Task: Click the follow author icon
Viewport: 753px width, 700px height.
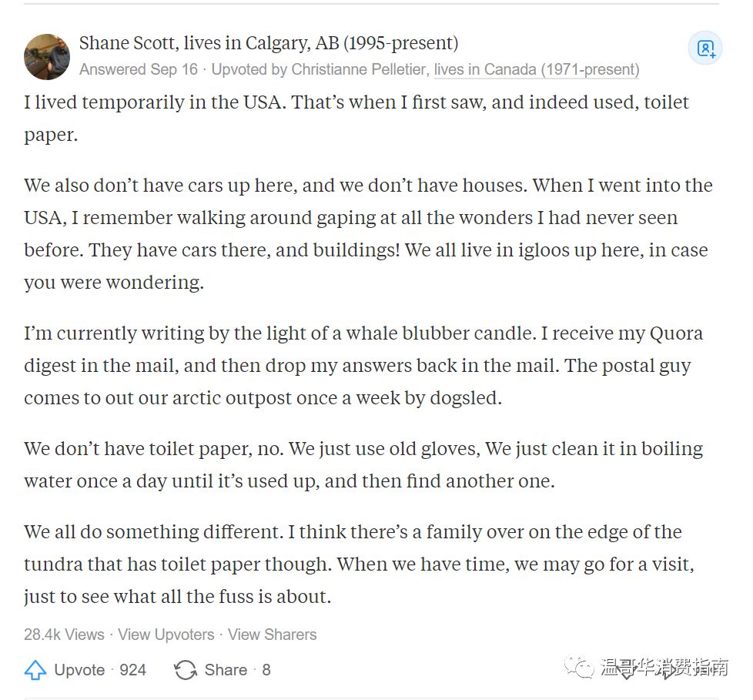Action: (x=705, y=48)
